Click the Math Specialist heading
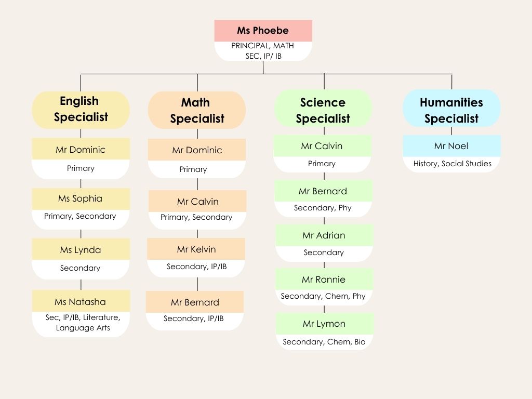The width and height of the screenshot is (532, 399). point(197,110)
